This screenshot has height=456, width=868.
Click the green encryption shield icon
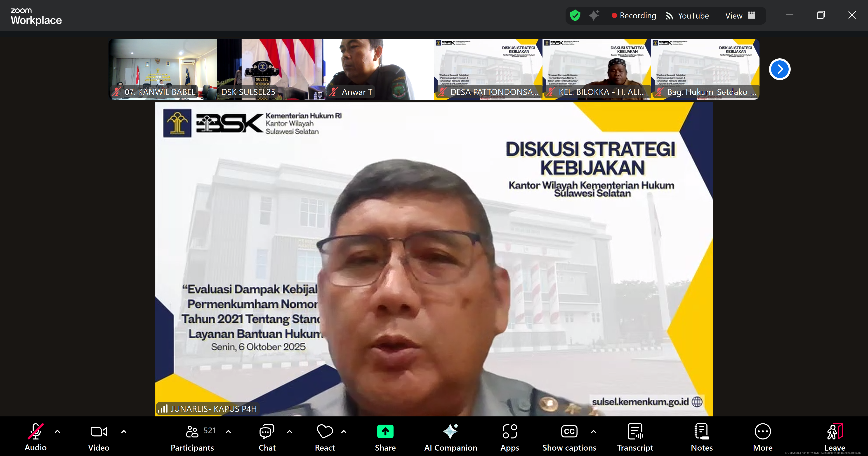click(x=575, y=16)
